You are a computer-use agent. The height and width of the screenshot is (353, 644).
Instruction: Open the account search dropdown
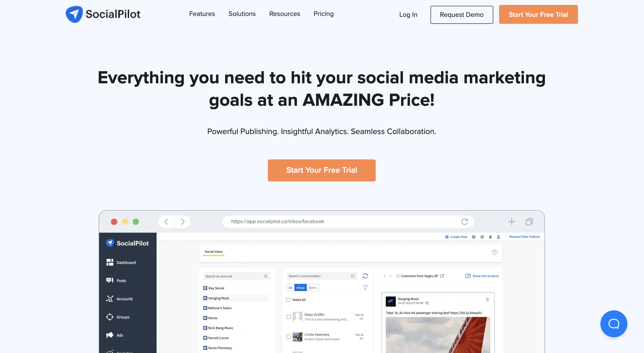click(x=235, y=276)
